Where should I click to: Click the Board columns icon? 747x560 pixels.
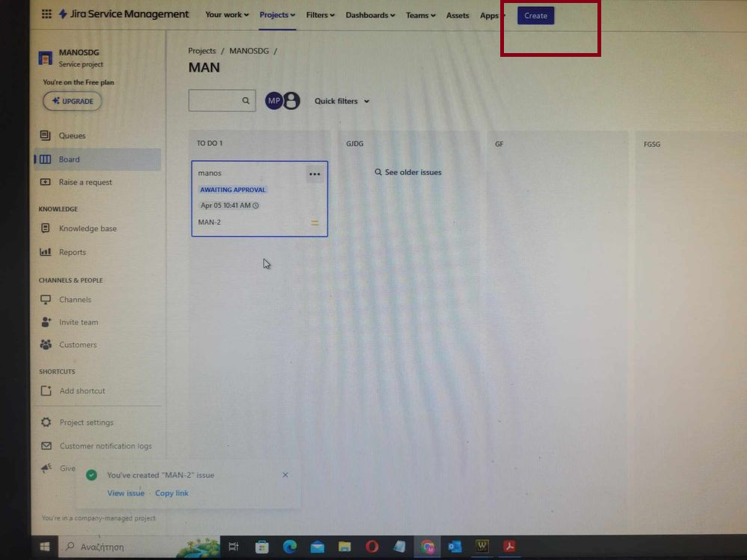[x=46, y=159]
